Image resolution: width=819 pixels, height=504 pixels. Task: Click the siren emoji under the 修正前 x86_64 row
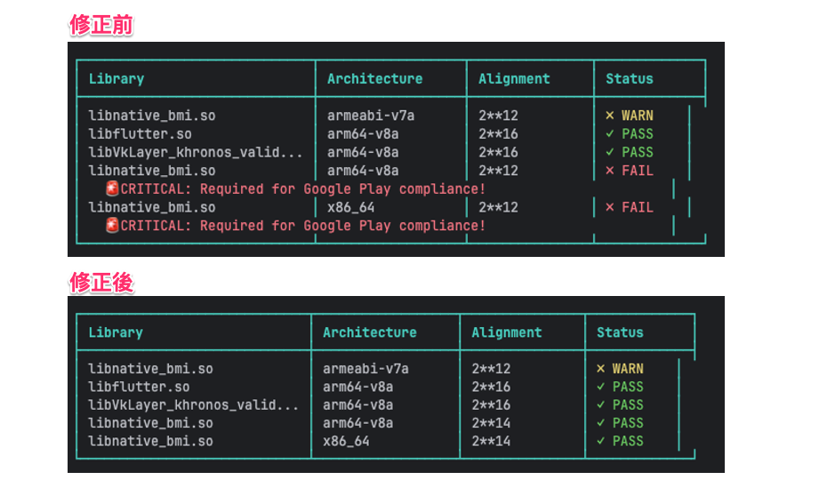[x=112, y=226]
